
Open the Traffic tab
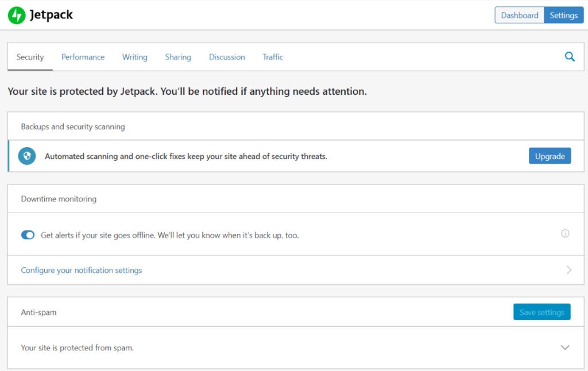[272, 57]
